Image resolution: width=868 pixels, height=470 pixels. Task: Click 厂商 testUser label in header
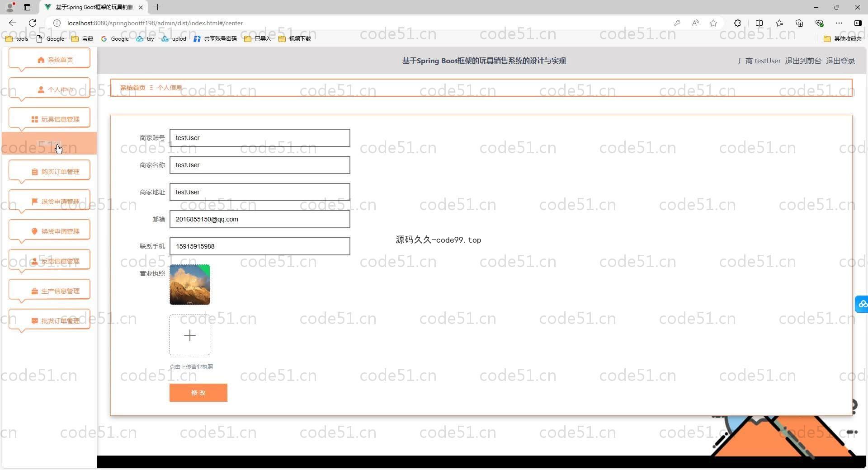tap(759, 61)
